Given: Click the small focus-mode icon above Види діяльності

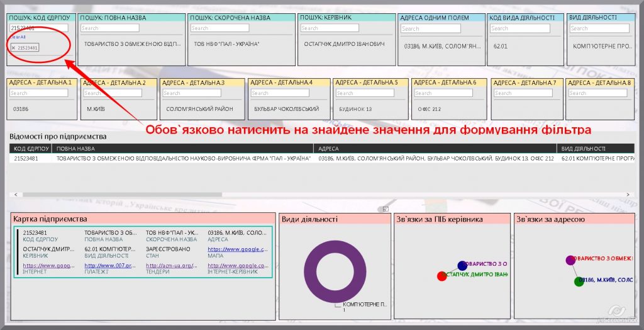Looking at the screenshot, I should click(386, 209).
